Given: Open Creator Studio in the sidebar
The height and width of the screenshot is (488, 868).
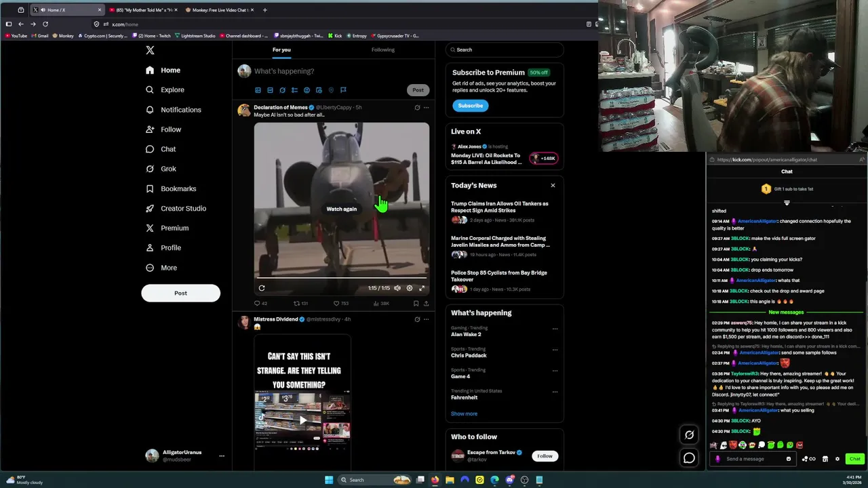Looking at the screenshot, I should pyautogui.click(x=176, y=208).
